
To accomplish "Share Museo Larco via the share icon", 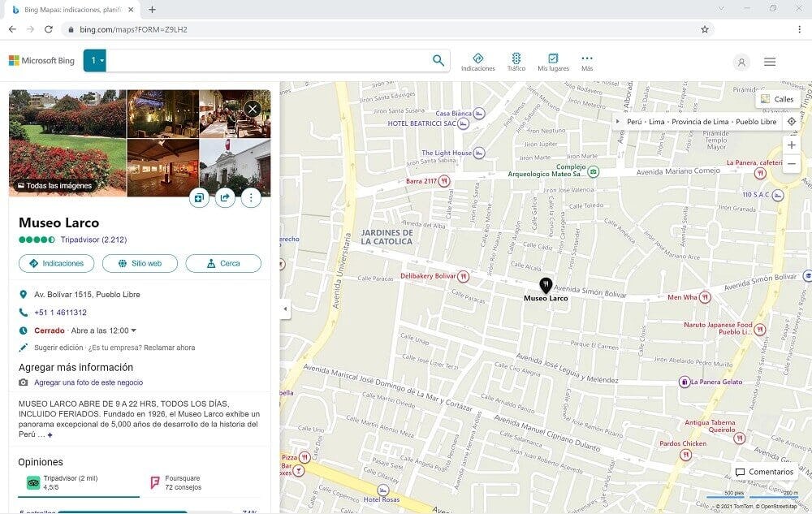I will click(225, 197).
